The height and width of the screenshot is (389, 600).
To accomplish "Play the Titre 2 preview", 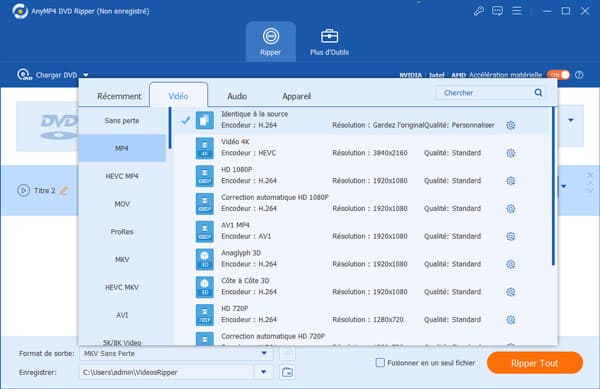I will coord(23,190).
